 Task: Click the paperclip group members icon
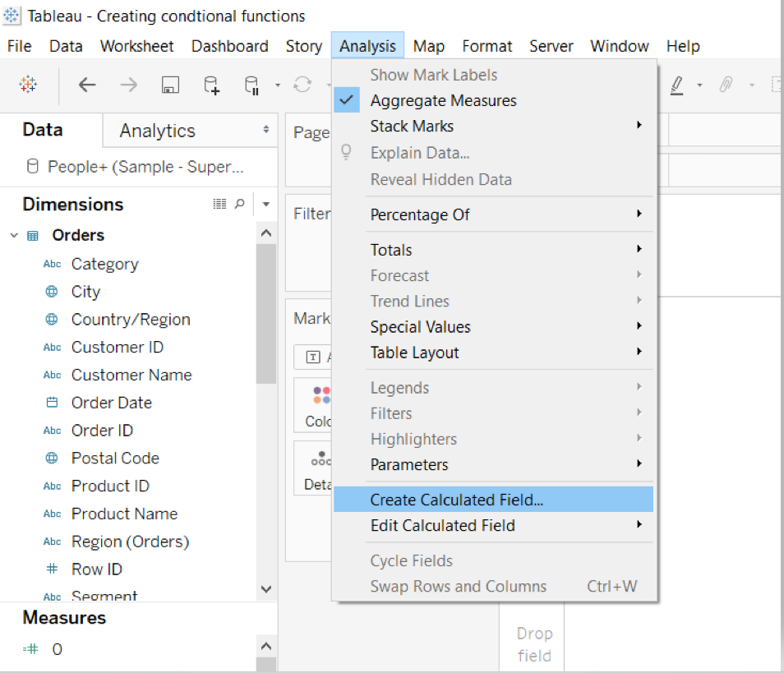pyautogui.click(x=726, y=85)
